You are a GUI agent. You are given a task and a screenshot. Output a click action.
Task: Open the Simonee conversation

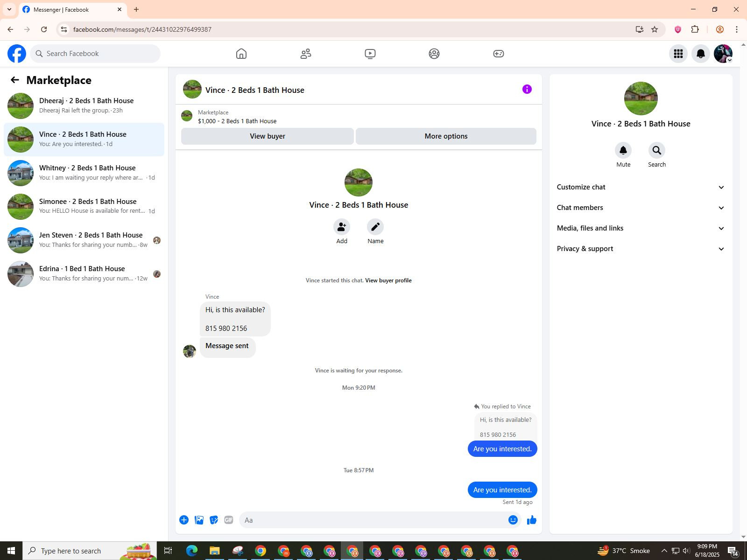tap(84, 206)
